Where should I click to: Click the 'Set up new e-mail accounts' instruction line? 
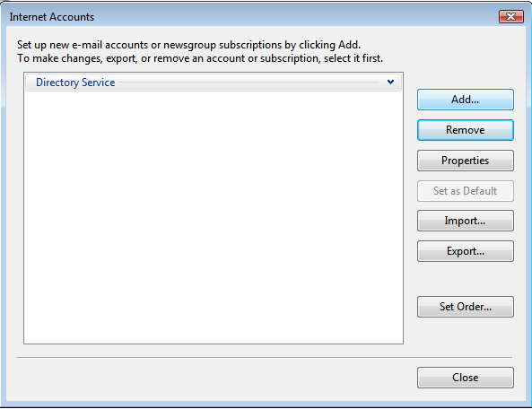pos(188,45)
